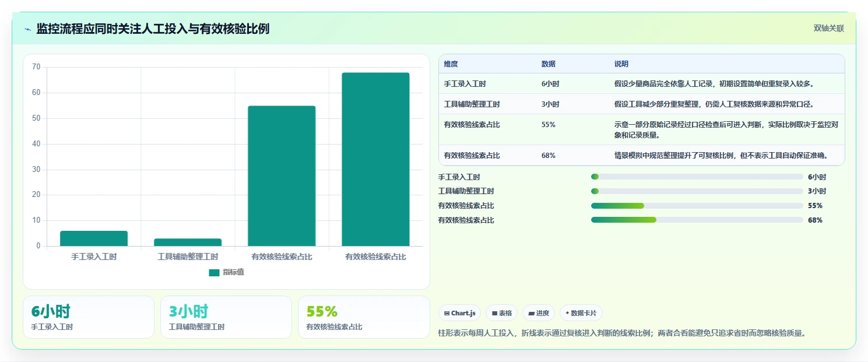Click the 手工录入工时 label in progress list
This screenshot has width=868, height=362.
click(x=459, y=177)
